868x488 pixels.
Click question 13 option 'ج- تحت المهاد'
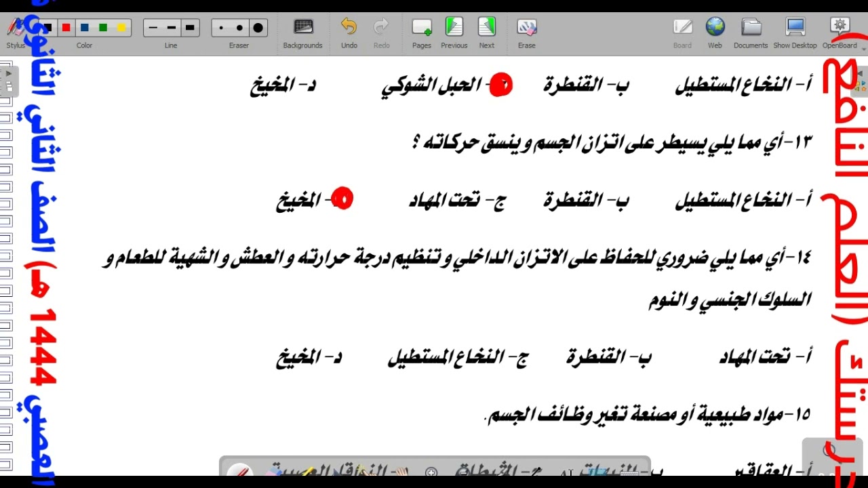(x=457, y=200)
